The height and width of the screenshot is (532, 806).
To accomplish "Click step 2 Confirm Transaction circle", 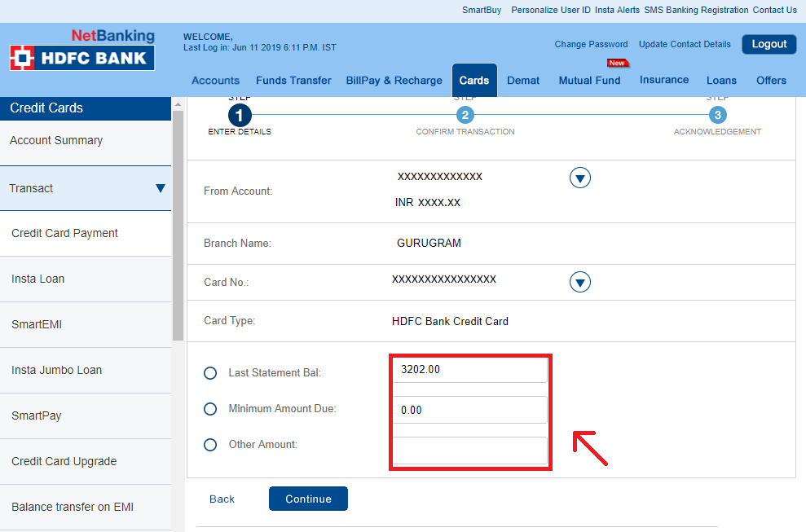I will coord(465,115).
